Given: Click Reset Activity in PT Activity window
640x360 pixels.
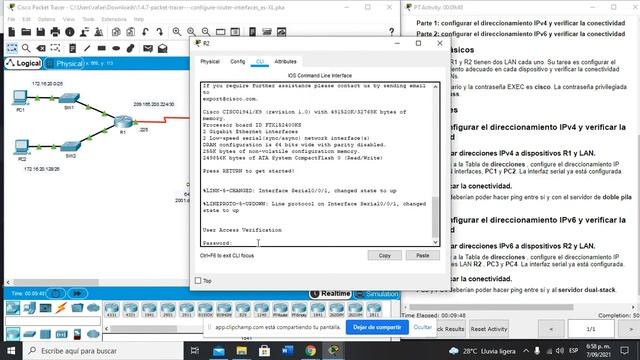Looking at the screenshot, I should 489,329.
